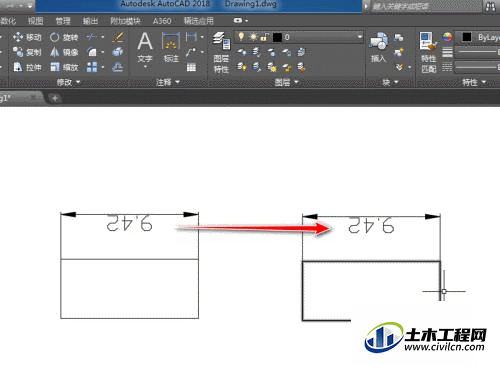Click the Insert block (插入) icon
This screenshot has height=375, width=500.
(x=378, y=47)
